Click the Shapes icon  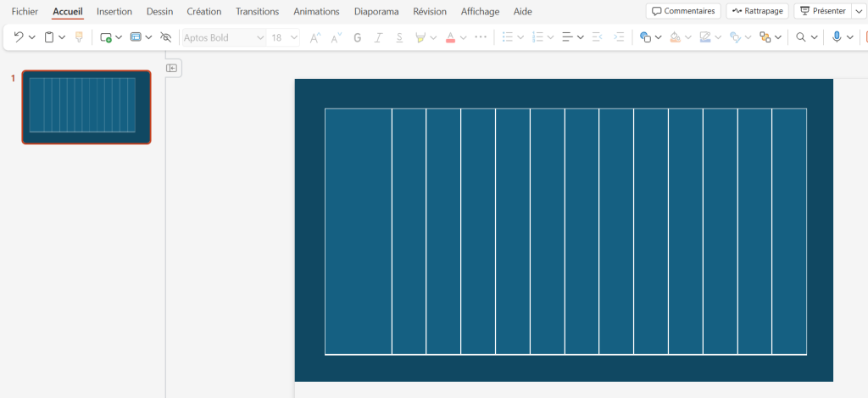click(645, 37)
